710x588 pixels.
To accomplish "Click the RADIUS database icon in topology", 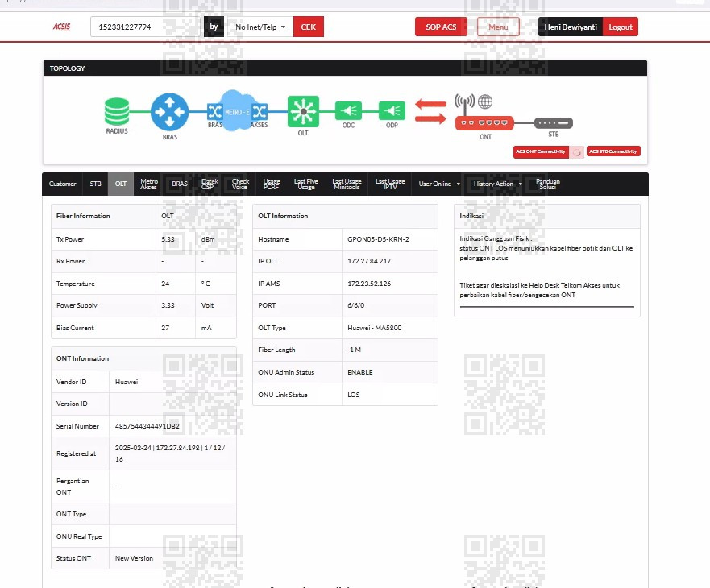I will 117,111.
